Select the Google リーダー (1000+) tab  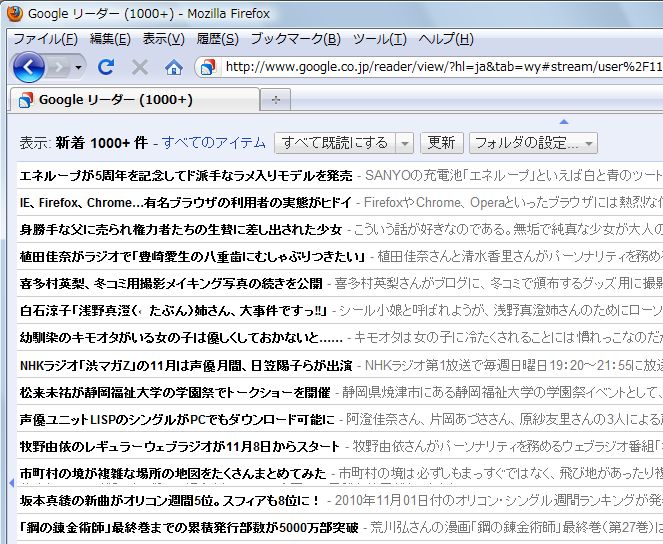[x=134, y=100]
